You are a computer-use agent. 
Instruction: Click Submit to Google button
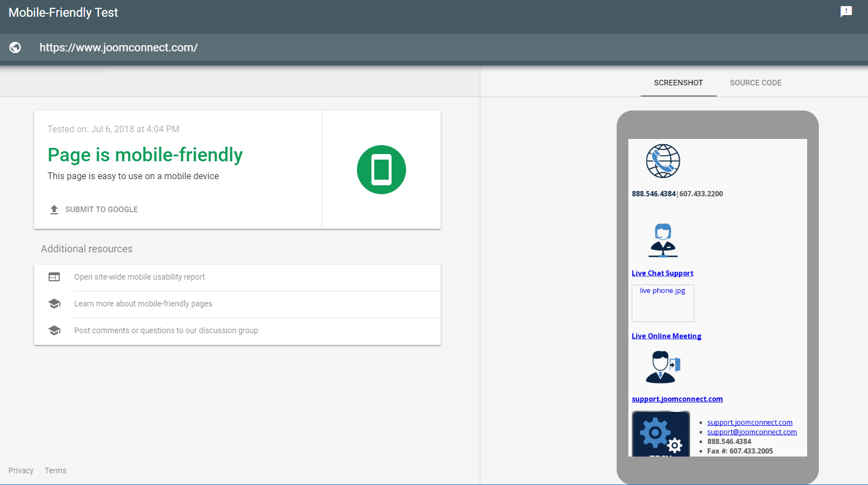coord(93,209)
